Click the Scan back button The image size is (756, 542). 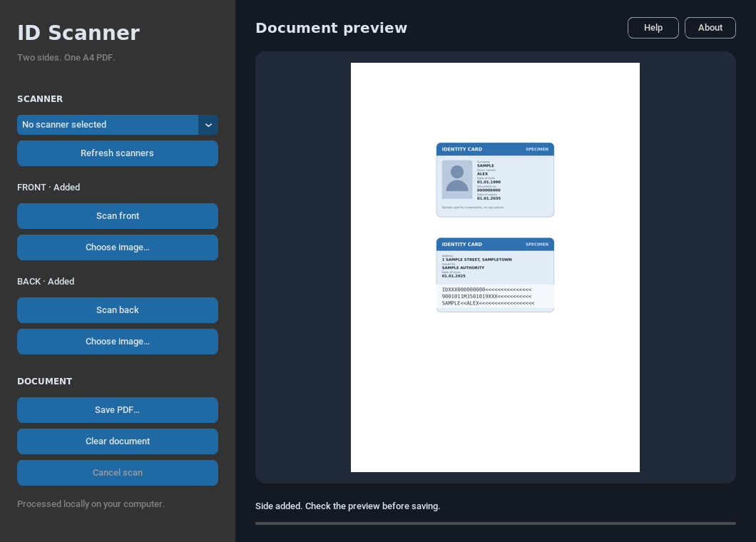118,310
